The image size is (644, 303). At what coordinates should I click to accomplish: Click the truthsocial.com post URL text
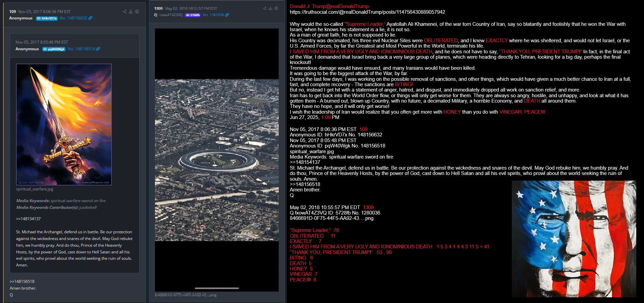(367, 12)
